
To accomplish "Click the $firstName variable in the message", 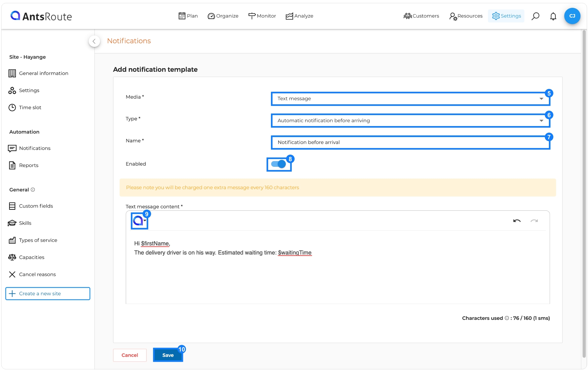I will [x=155, y=244].
